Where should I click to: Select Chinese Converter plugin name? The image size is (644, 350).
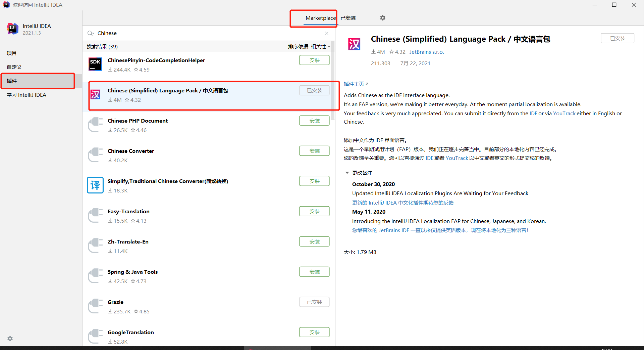(x=131, y=151)
